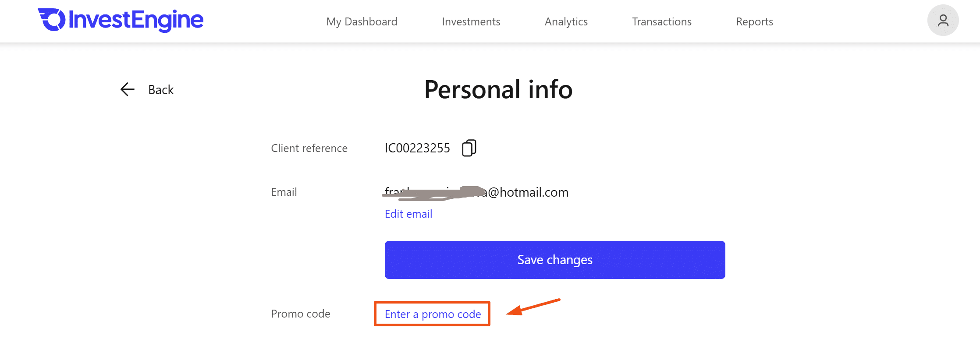Click the Email field label
Viewport: 980px width, 339px height.
[284, 192]
